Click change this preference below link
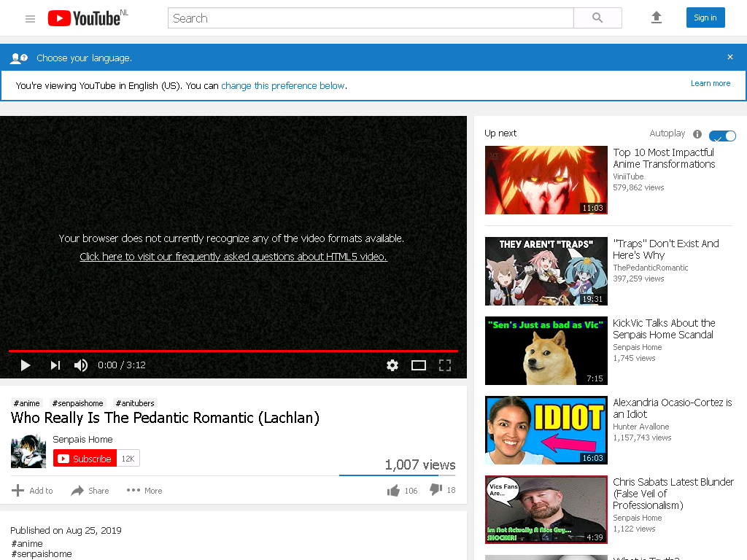Screen dimensions: 747x560 click(x=283, y=86)
